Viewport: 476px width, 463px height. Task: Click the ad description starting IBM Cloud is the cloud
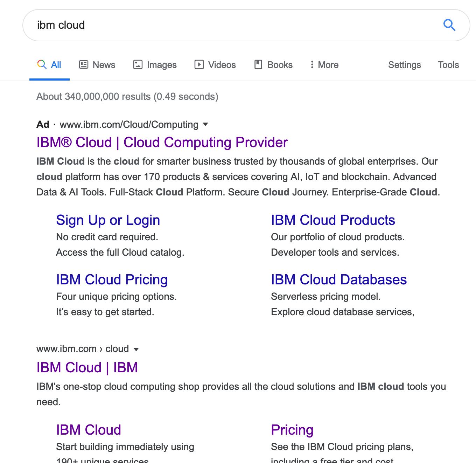coord(238,177)
